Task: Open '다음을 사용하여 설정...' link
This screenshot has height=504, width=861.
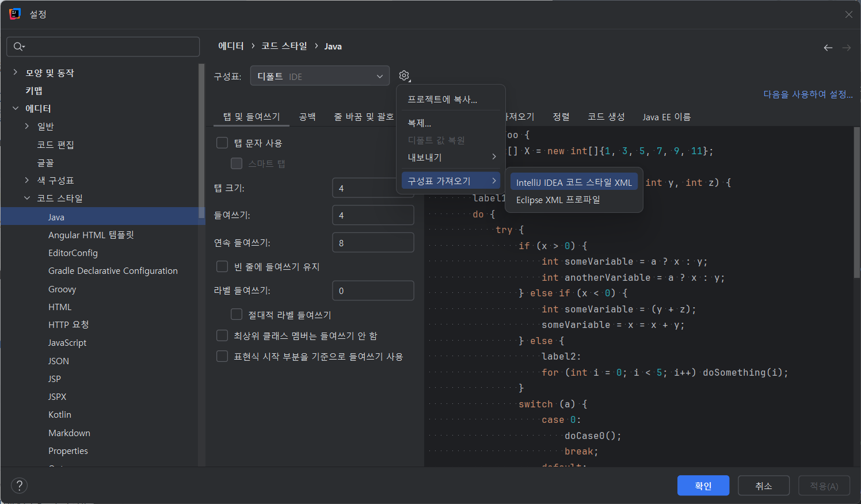Action: click(x=808, y=94)
